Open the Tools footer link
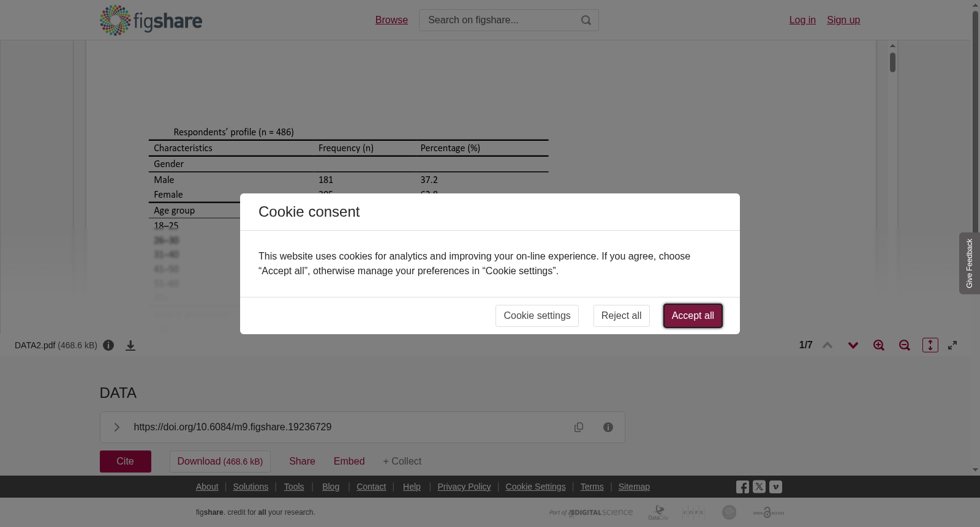This screenshot has height=527, width=980. 294,487
